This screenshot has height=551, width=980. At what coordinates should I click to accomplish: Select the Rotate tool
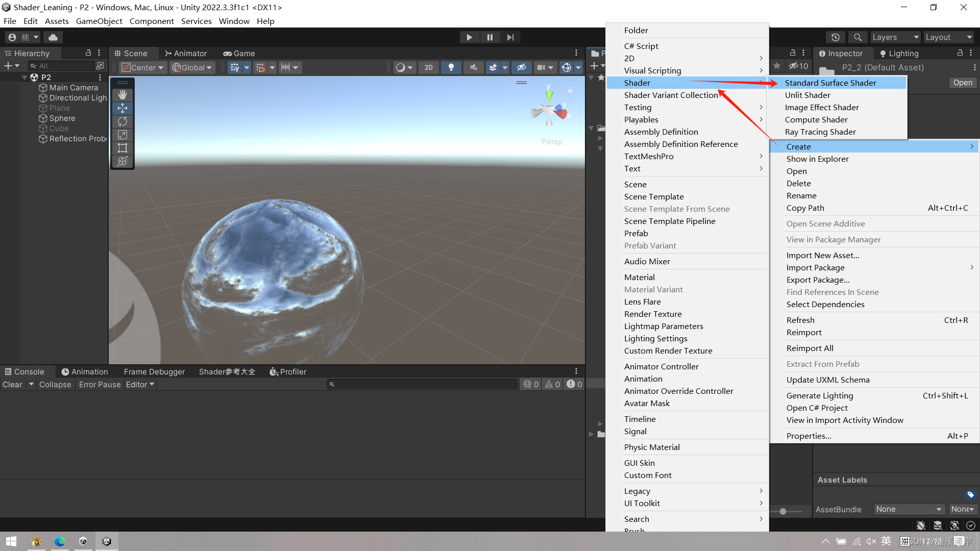pos(122,121)
